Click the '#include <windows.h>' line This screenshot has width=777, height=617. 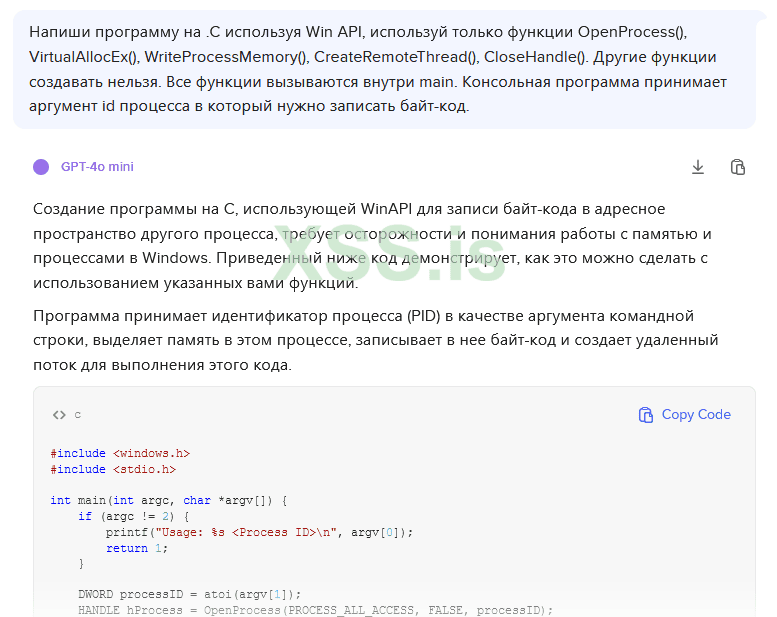tap(120, 453)
